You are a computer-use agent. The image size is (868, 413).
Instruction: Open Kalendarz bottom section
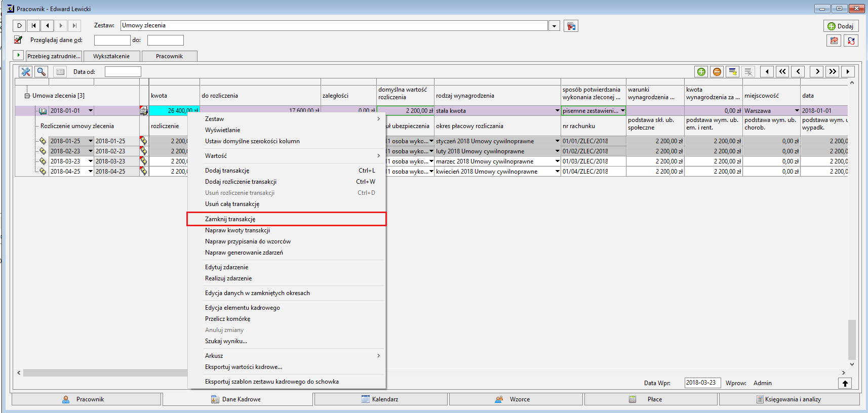coord(381,399)
